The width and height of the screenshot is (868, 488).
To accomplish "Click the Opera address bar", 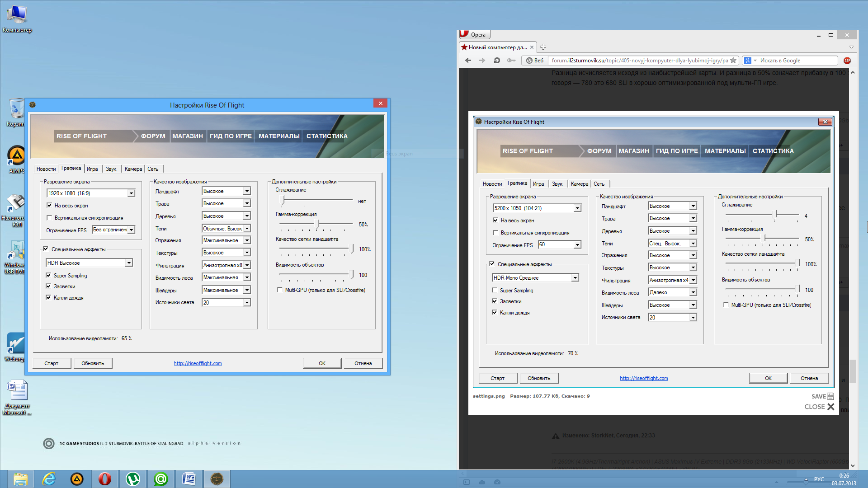I will pos(640,61).
